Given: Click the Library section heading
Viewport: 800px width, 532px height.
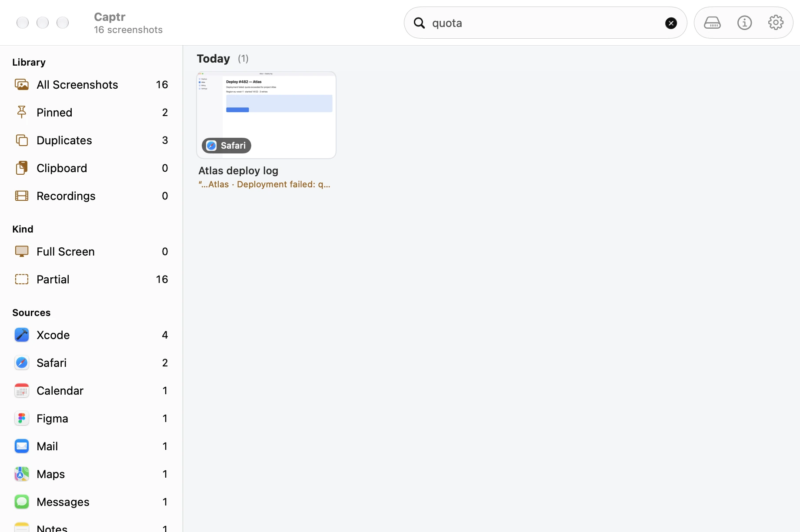Looking at the screenshot, I should pos(29,62).
